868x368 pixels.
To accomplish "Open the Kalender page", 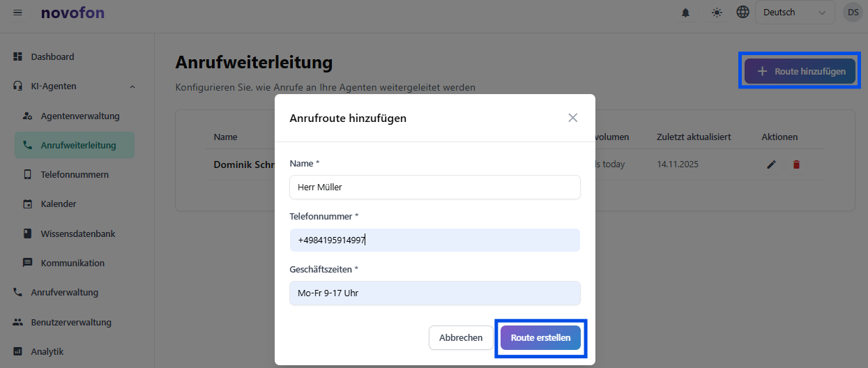I will coord(59,204).
